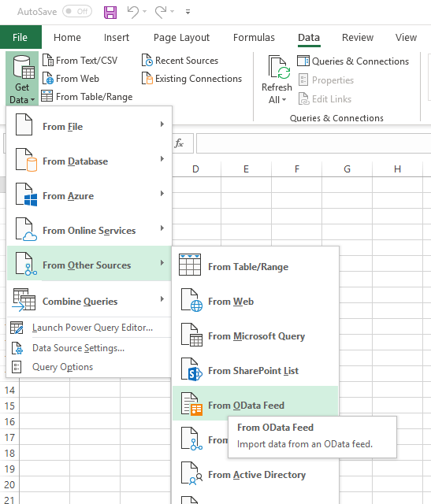Click the Undo arrow icon
The width and height of the screenshot is (431, 504).
tap(133, 13)
